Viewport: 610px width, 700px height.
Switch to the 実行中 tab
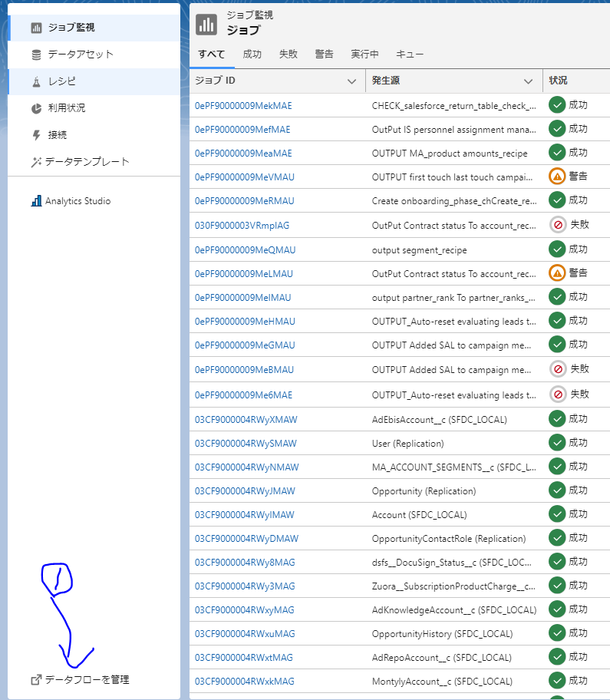click(x=364, y=54)
